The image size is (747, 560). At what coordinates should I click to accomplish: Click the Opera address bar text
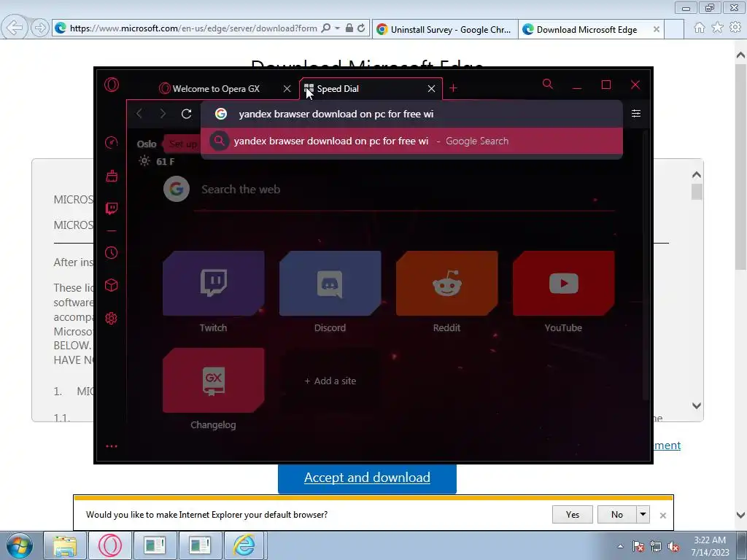click(336, 114)
